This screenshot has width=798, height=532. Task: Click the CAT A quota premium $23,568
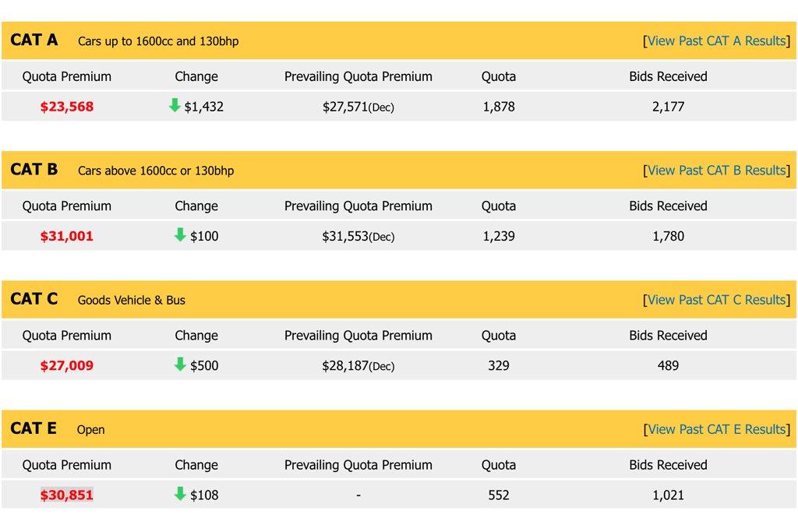[67, 107]
